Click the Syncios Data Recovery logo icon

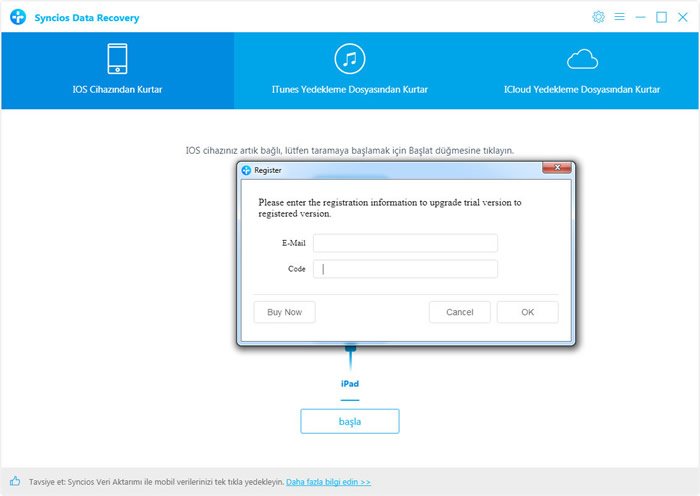pos(18,17)
